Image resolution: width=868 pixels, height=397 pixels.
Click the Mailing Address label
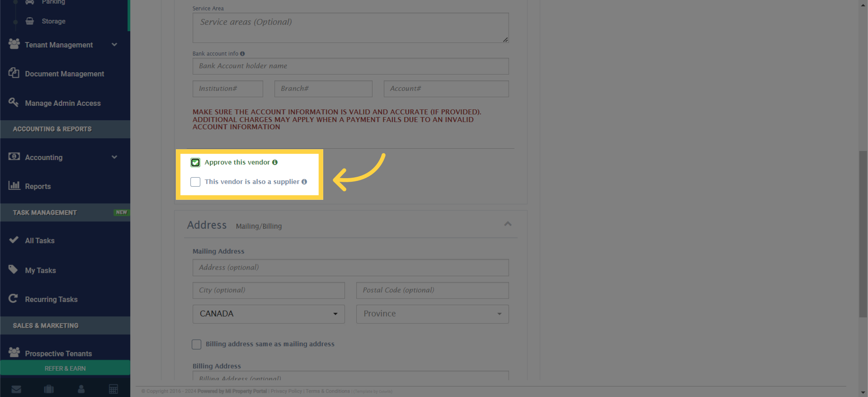(218, 251)
